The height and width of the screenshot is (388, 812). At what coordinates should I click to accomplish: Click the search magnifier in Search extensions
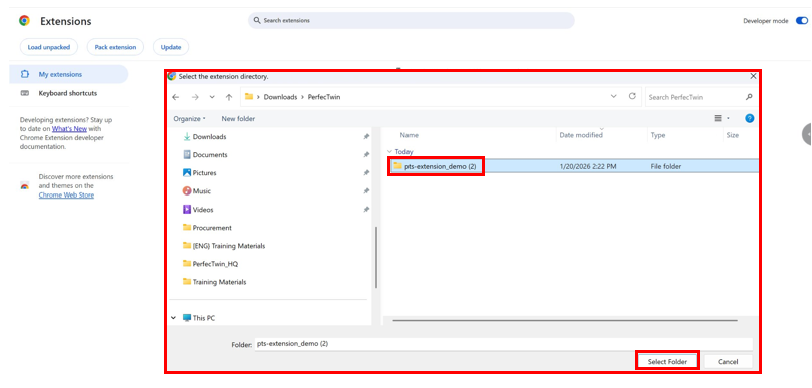(257, 21)
